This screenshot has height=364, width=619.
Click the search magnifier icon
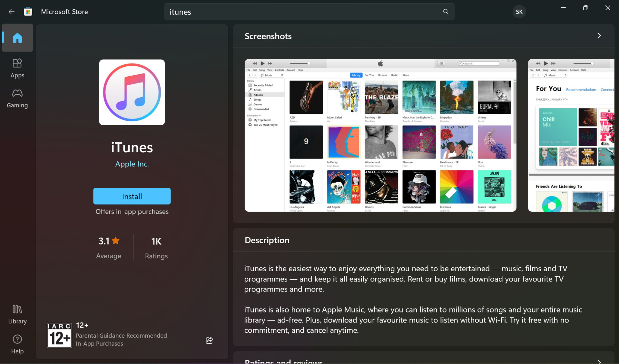(446, 12)
